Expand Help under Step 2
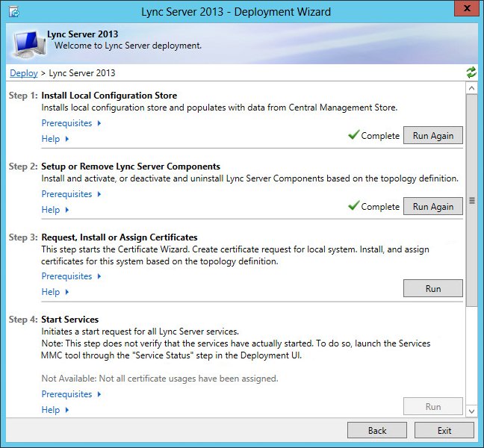This screenshot has width=484, height=448. point(55,210)
